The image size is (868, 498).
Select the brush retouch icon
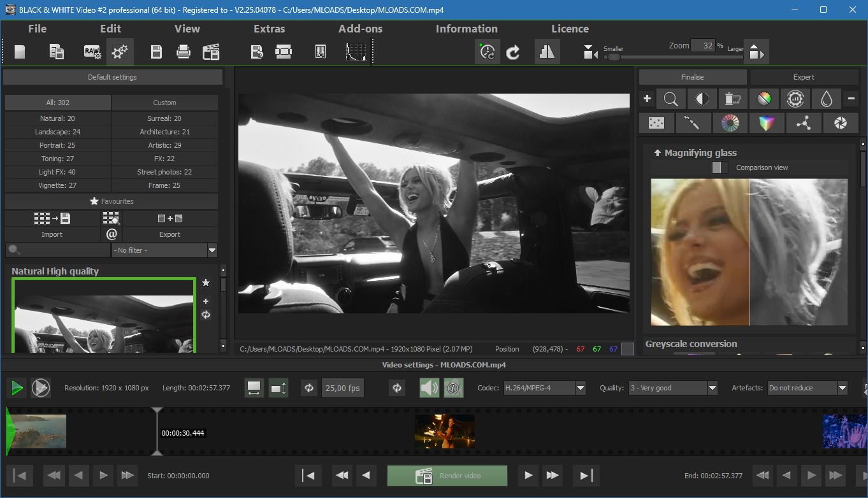693,123
